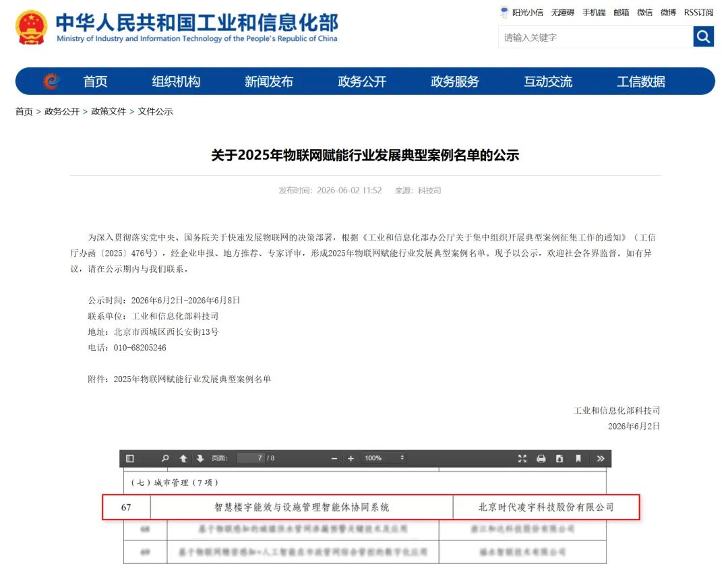Screen dimensions: 728x564
Task: Go to next PDF page arrow
Action: 200,459
